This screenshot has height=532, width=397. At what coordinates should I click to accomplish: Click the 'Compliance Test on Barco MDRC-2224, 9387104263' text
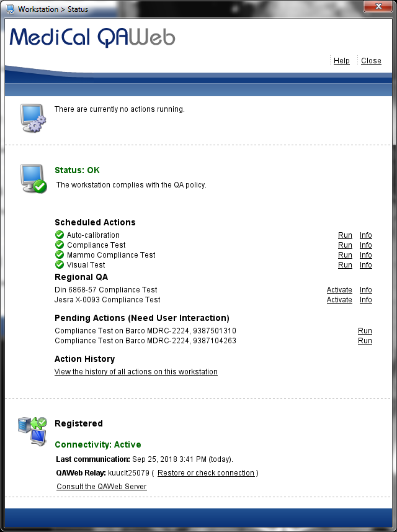click(145, 341)
